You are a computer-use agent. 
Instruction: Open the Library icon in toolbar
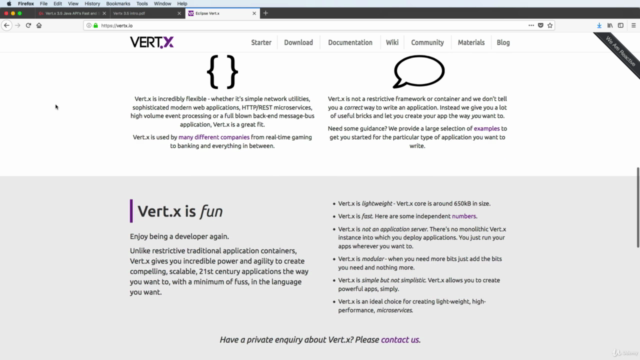pos(610,25)
